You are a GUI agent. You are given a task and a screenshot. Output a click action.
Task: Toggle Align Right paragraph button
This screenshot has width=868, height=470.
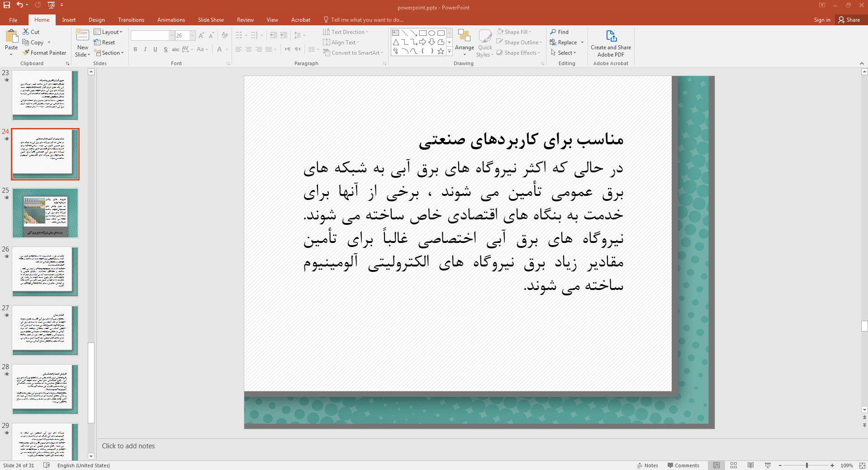pos(259,49)
